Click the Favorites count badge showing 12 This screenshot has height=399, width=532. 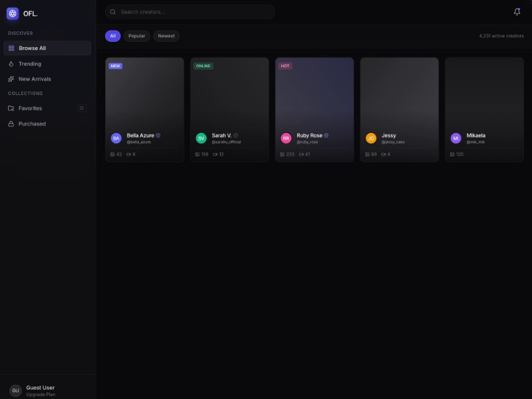click(x=80, y=108)
